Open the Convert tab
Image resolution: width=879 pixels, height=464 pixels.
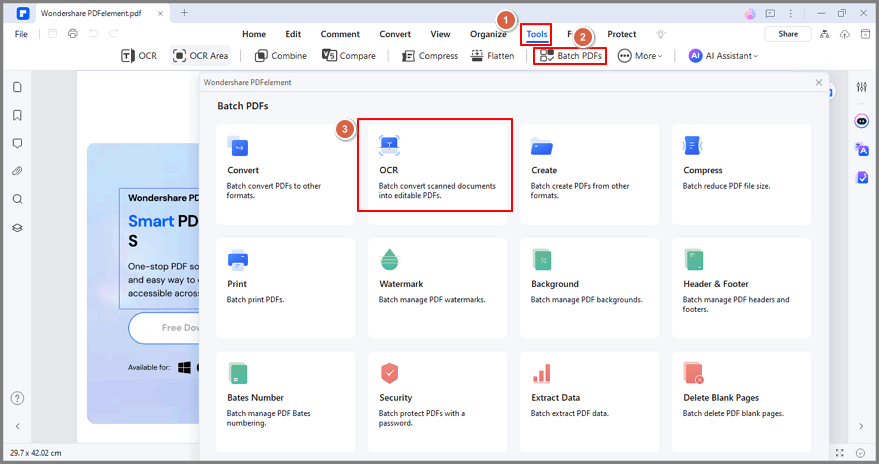[395, 34]
